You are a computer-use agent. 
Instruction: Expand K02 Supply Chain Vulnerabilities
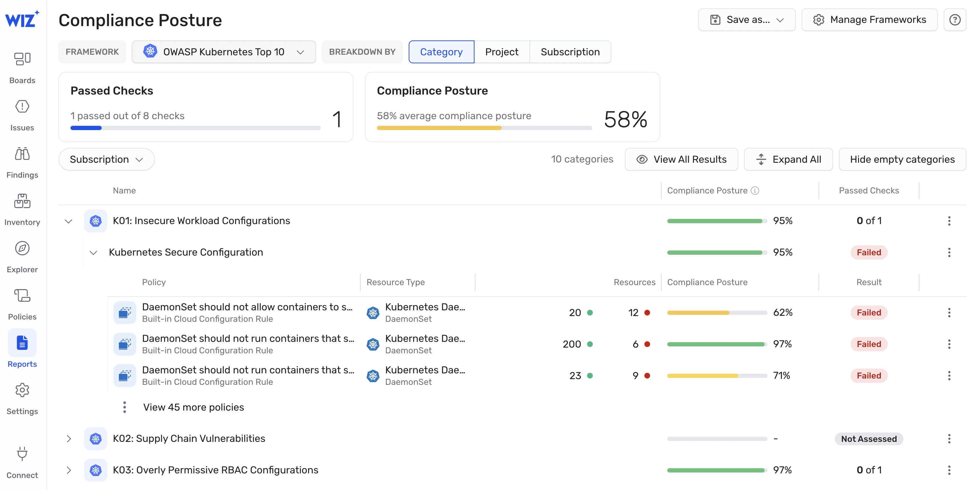[68, 439]
